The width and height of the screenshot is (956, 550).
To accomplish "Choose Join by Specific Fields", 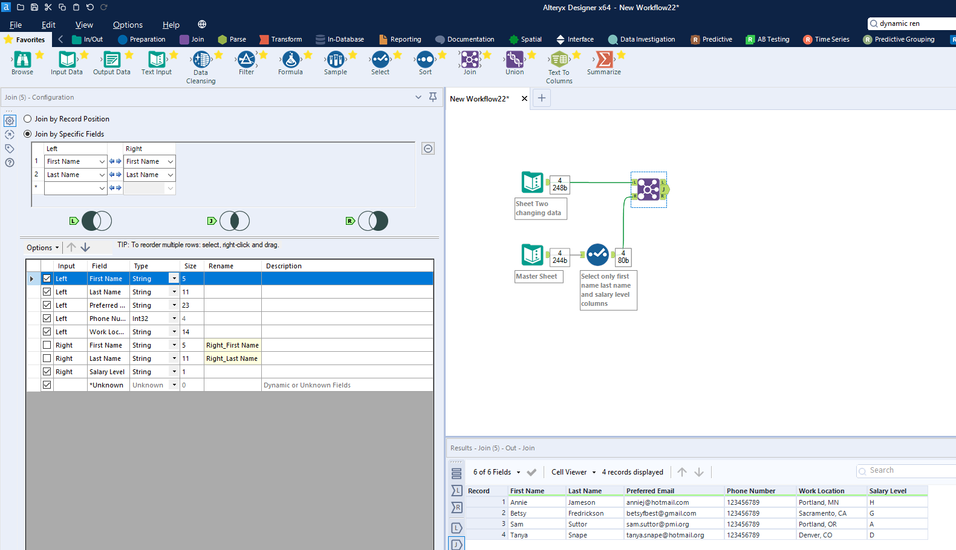I will click(27, 134).
